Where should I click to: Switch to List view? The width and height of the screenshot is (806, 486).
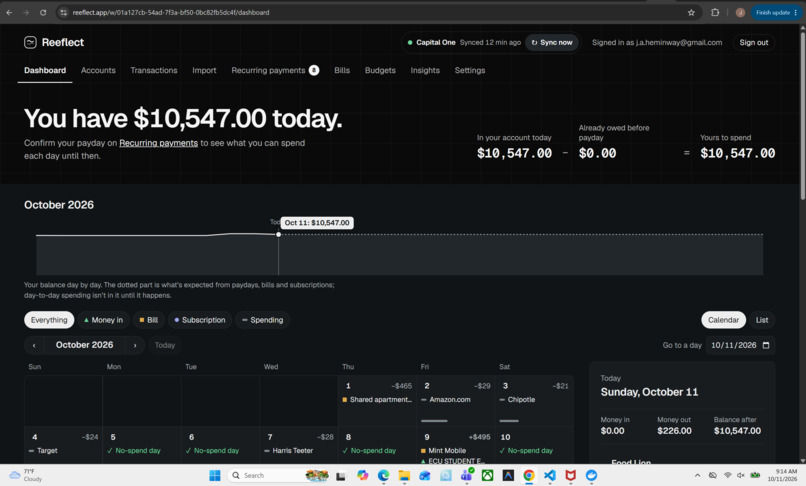tap(762, 320)
